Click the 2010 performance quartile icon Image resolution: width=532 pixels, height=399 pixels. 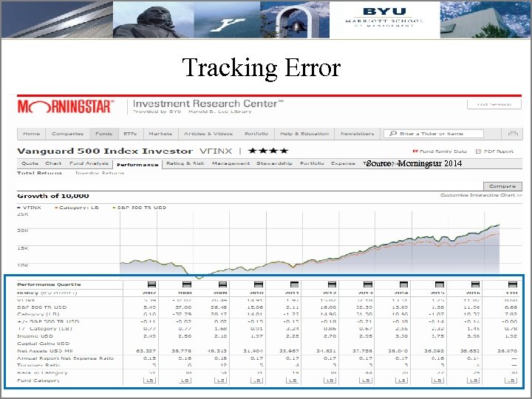259,284
